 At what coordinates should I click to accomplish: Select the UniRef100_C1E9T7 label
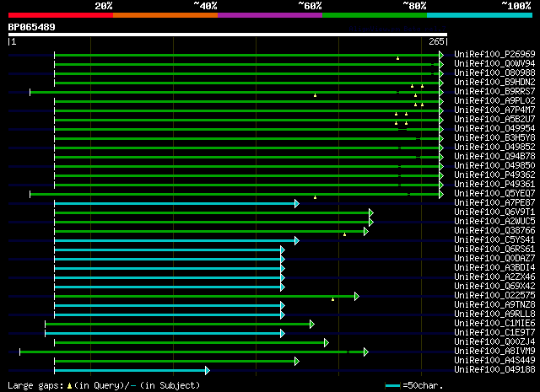[x=494, y=333]
